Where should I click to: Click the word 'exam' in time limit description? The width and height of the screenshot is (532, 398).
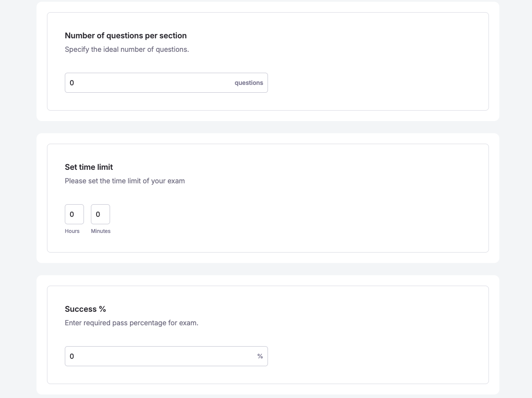click(x=176, y=181)
